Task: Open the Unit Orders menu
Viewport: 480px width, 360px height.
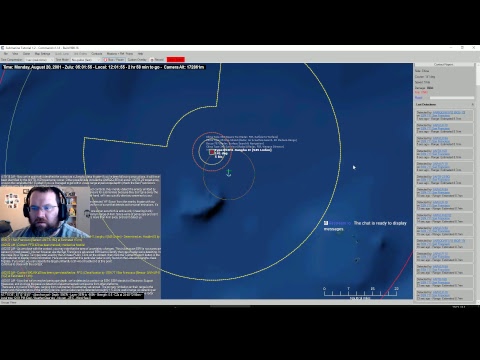Action: click(x=80, y=54)
